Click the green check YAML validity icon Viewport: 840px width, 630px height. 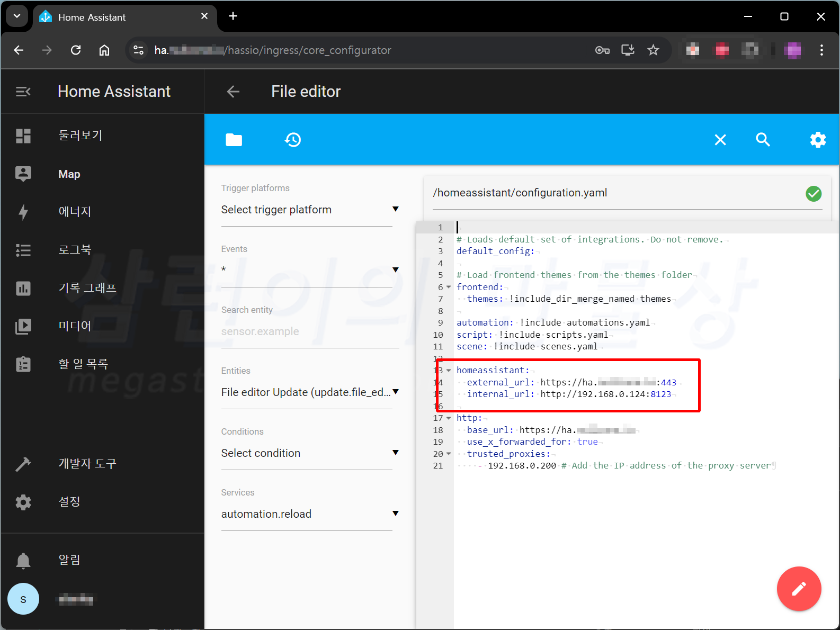(x=814, y=194)
